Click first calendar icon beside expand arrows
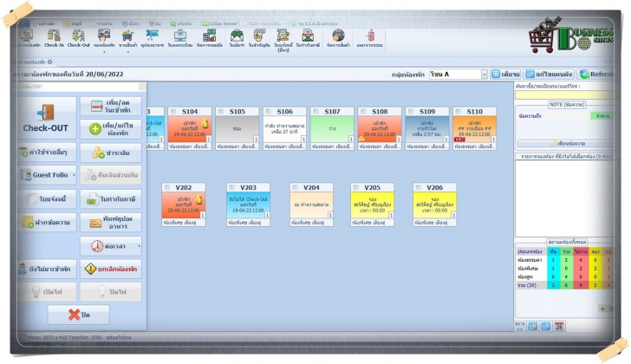Viewport: 631px width, 364px height. 533,326
